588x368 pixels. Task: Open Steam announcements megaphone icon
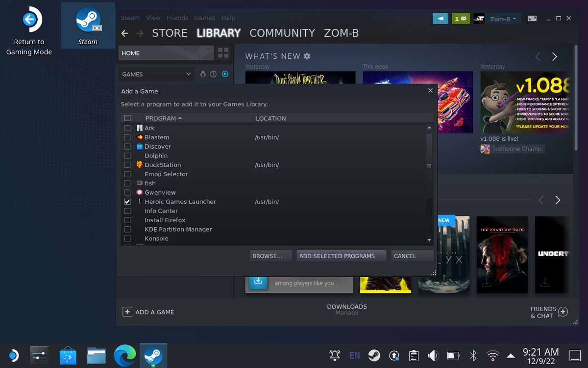pyautogui.click(x=440, y=18)
